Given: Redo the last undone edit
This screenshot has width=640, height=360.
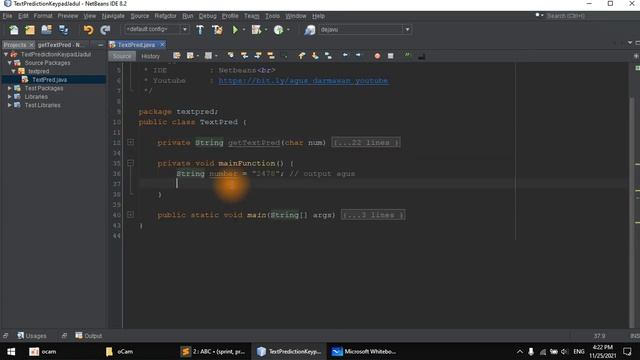Looking at the screenshot, I should pos(105,30).
